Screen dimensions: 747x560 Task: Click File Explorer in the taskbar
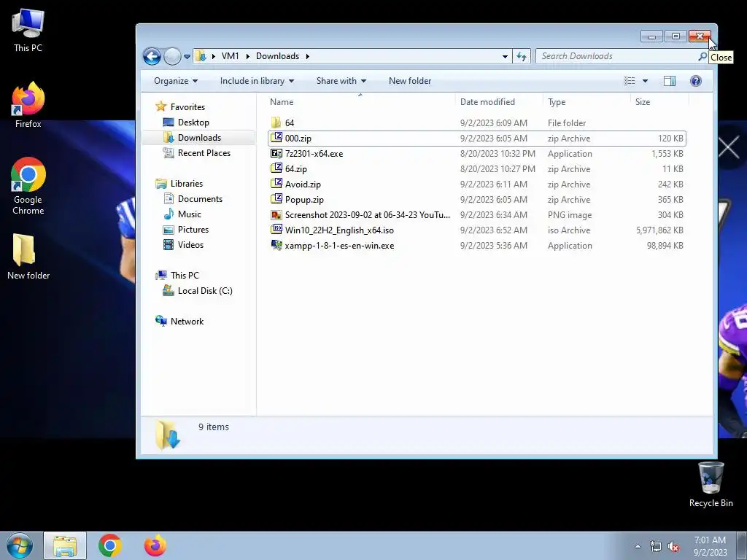click(65, 545)
